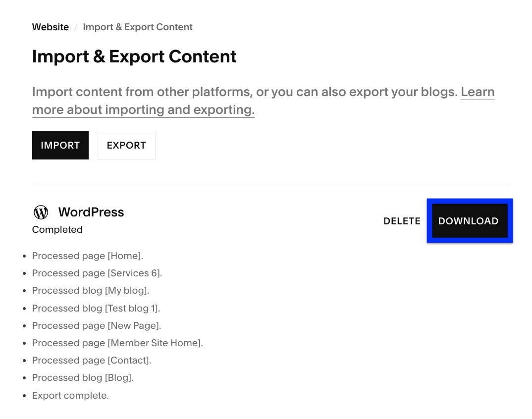Select the Processed page [Home] entry

[87, 256]
